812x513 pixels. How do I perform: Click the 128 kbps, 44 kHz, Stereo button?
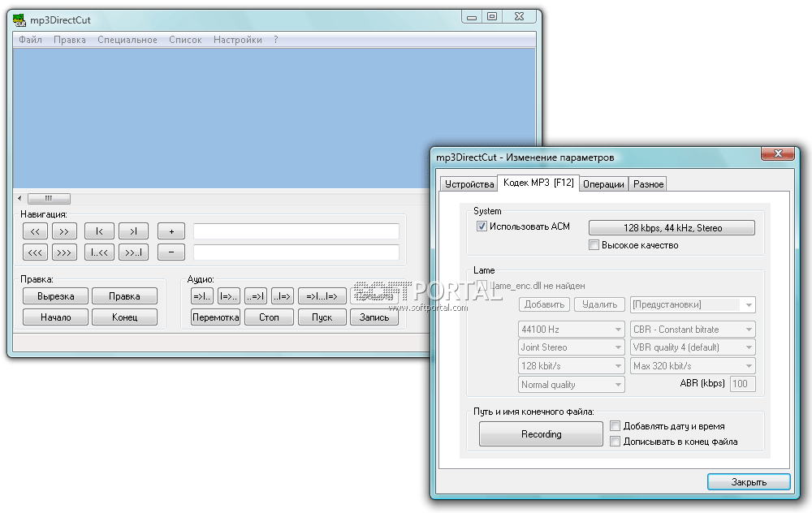672,228
